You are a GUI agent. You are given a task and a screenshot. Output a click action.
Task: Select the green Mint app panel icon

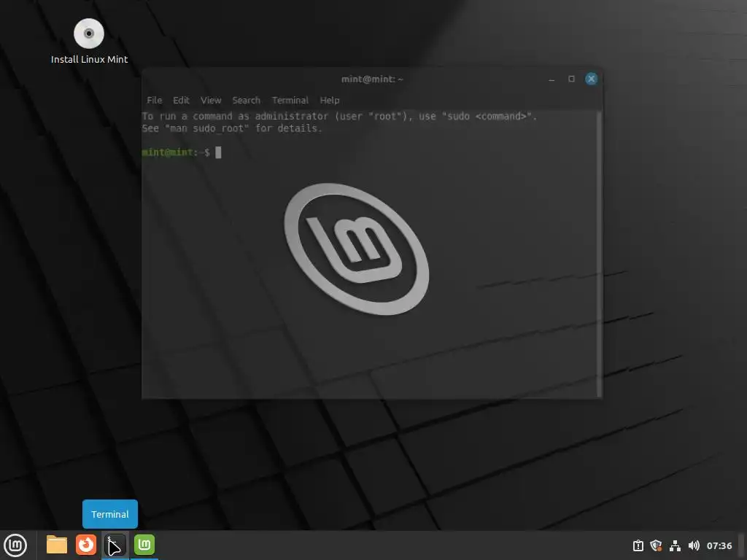(144, 545)
